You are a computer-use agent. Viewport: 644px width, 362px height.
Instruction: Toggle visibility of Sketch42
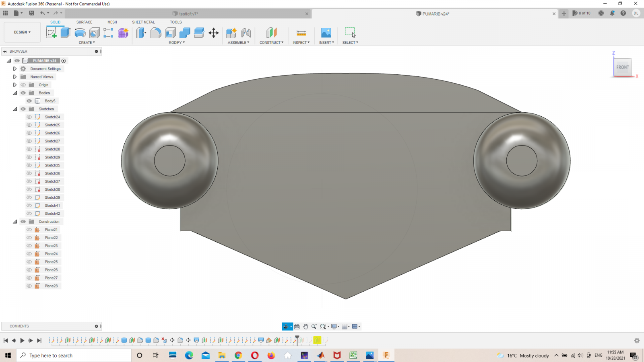tap(29, 214)
